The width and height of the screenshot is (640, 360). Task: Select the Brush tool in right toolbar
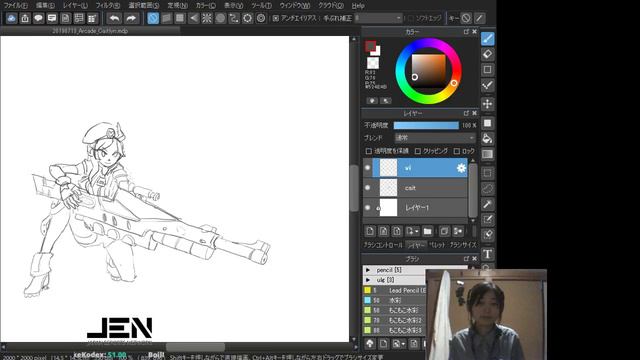(x=487, y=39)
